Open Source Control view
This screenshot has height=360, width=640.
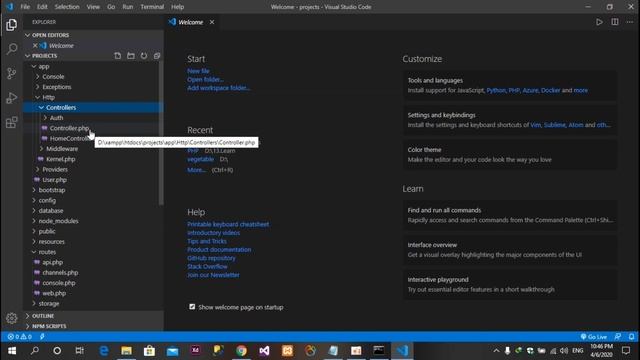[x=11, y=73]
